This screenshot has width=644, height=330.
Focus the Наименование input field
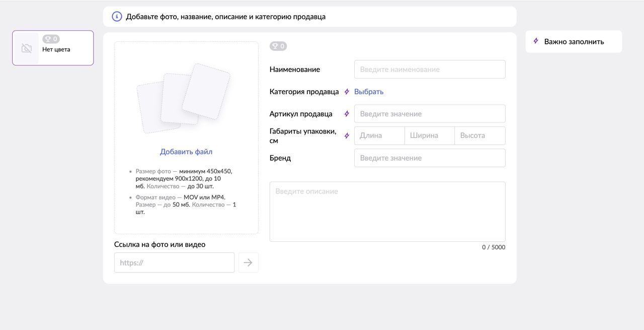point(430,70)
